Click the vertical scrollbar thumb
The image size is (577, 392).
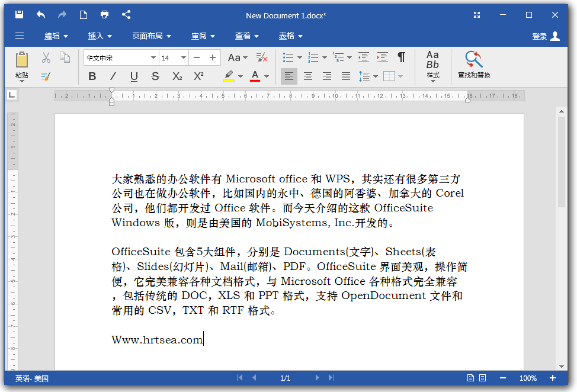click(x=561, y=162)
